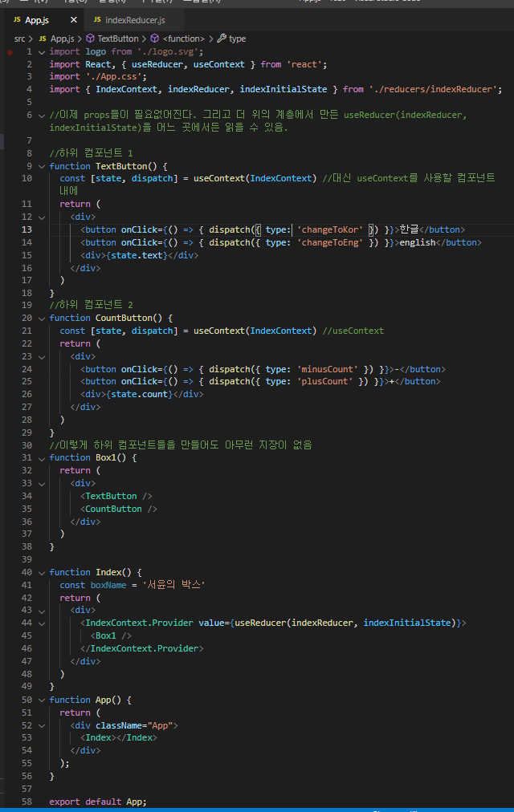
Task: Collapse function App at line 50
Action: click(x=42, y=700)
